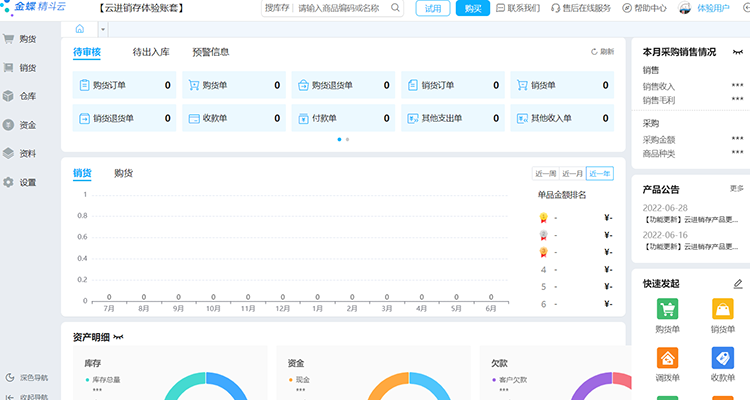
Task: Launch 购货单 from quick start
Action: click(667, 316)
